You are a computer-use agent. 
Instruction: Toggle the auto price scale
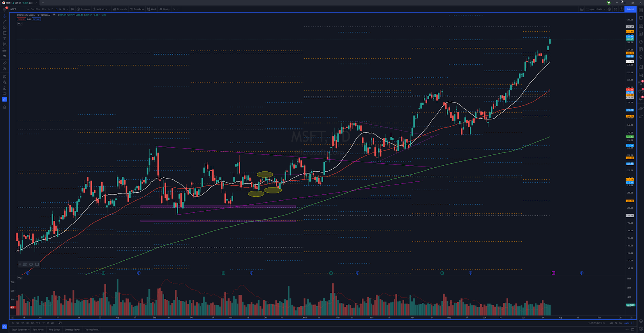[627, 323]
